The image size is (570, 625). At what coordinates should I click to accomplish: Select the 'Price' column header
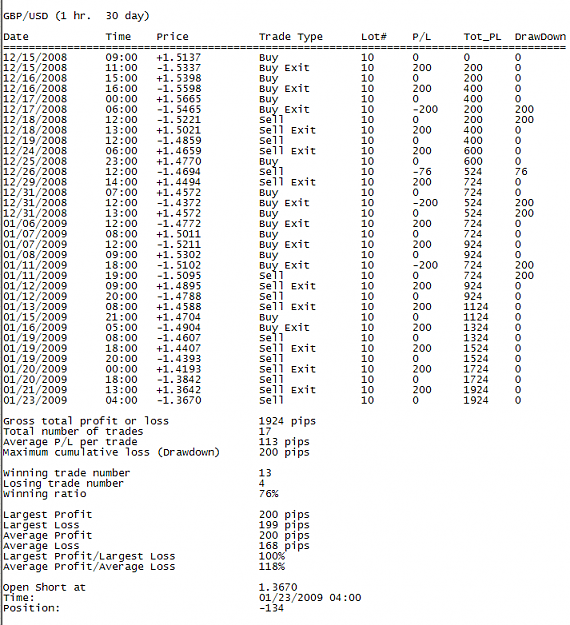[x=172, y=37]
